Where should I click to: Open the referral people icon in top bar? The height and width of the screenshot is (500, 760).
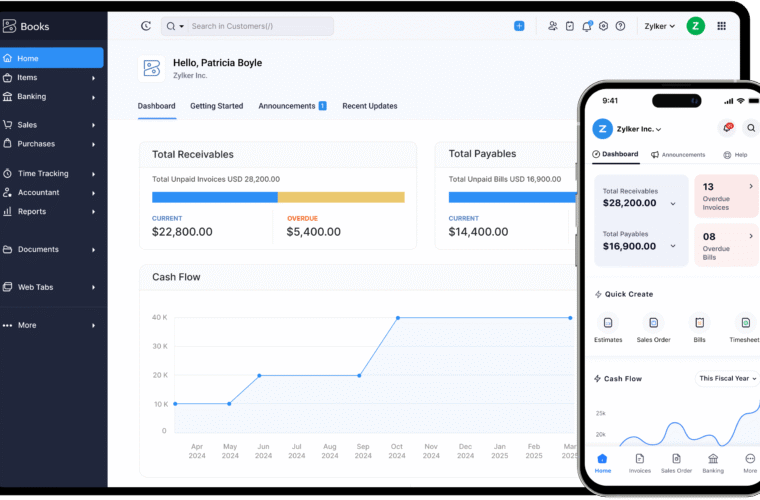point(553,26)
